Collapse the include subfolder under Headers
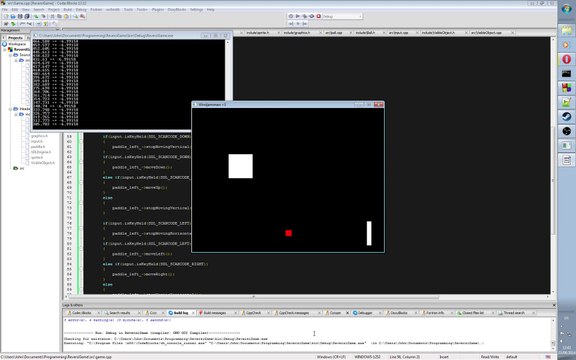Screen dimensions: 576x360 click(16, 114)
